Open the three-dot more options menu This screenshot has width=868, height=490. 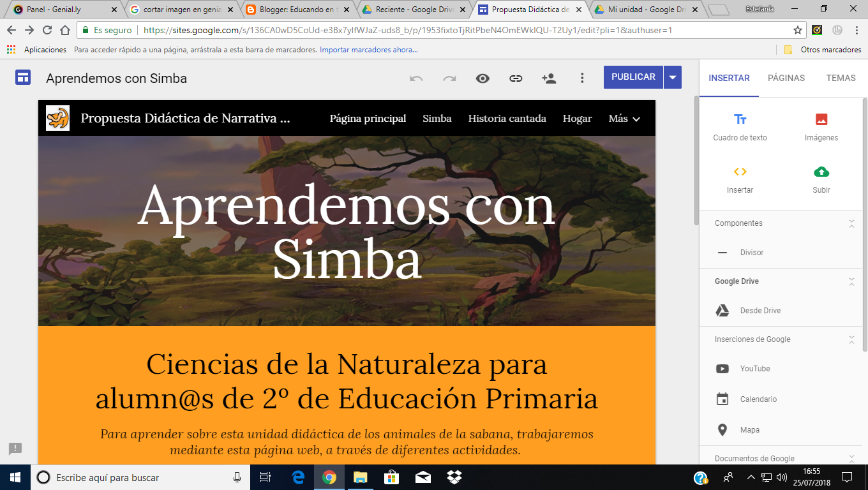click(x=582, y=78)
